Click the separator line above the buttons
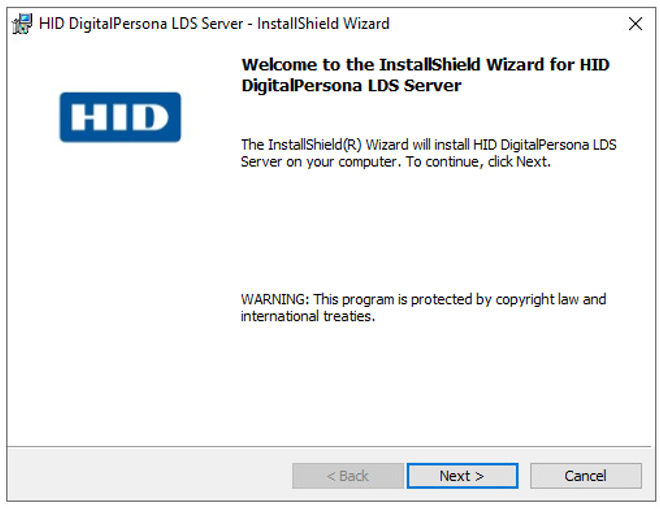Image resolution: width=660 pixels, height=510 pixels. (x=330, y=446)
